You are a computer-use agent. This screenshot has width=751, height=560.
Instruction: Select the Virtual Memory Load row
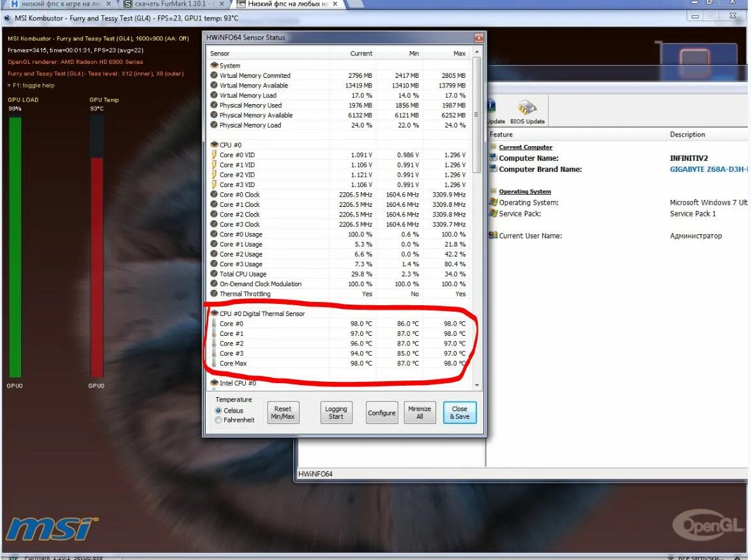pos(338,95)
